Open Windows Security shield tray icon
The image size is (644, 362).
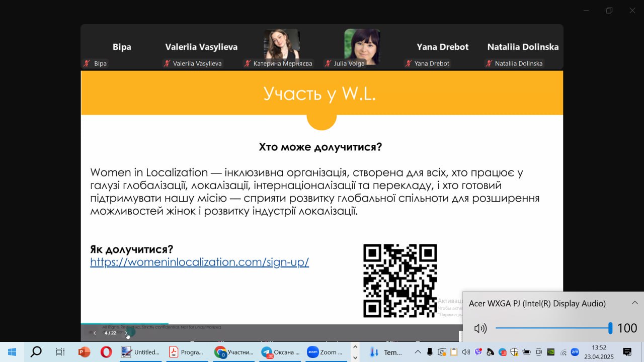pyautogui.click(x=514, y=352)
